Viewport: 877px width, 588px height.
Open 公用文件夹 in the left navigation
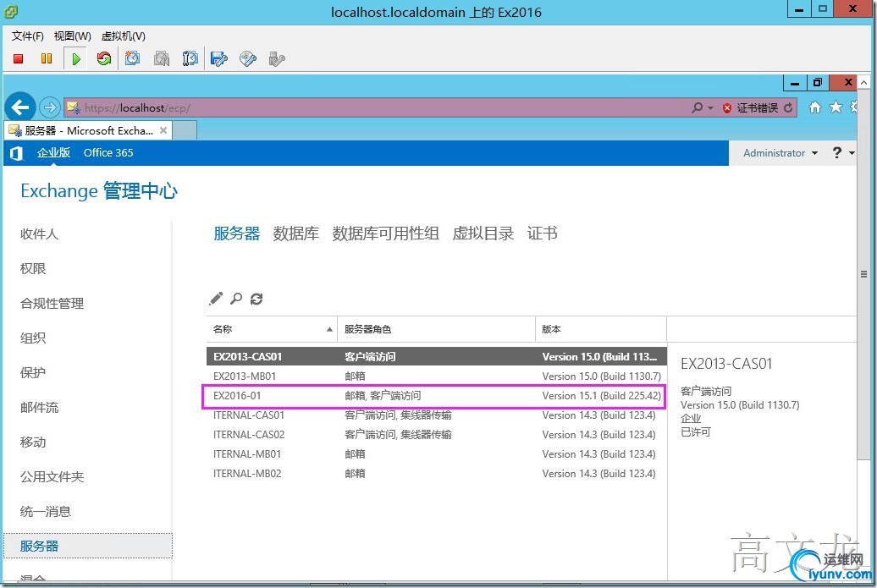tap(52, 477)
